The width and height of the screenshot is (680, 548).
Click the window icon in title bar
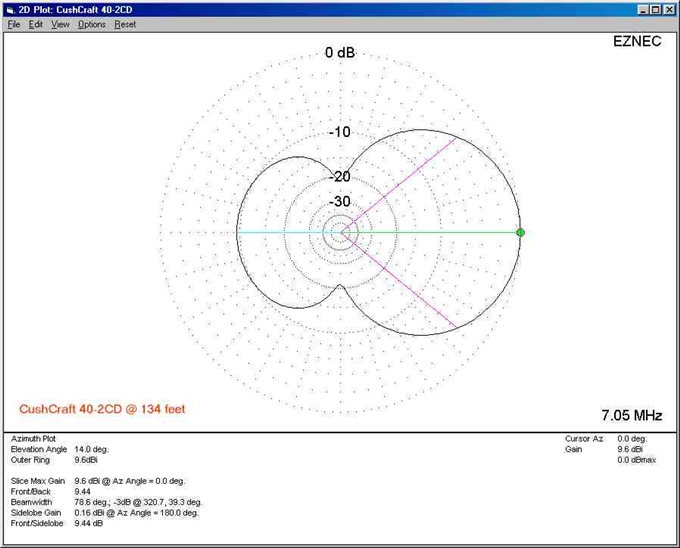point(10,10)
